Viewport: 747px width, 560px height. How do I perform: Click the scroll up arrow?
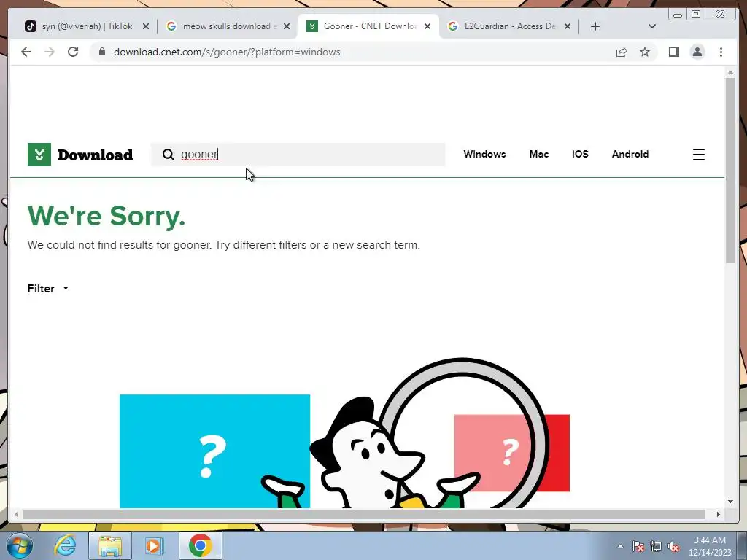[x=730, y=72]
